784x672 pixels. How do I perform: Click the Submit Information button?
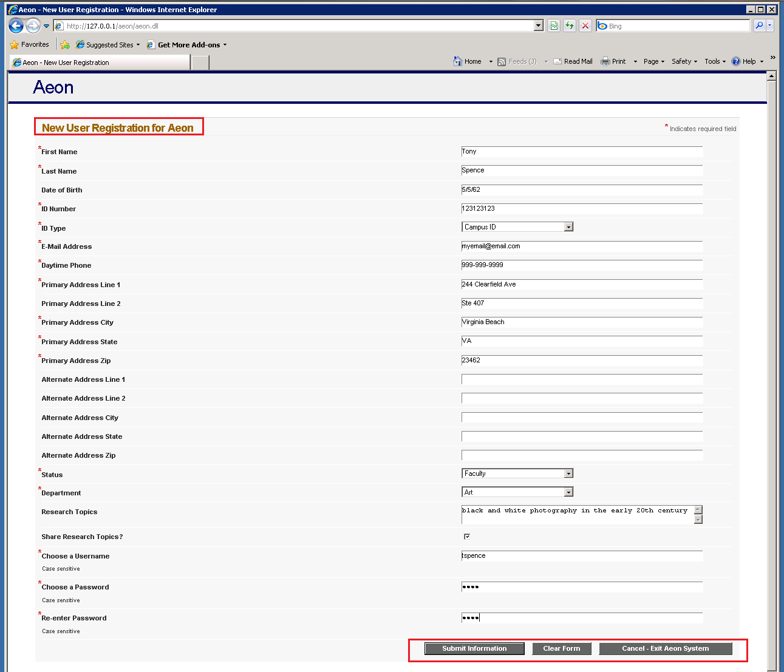474,648
